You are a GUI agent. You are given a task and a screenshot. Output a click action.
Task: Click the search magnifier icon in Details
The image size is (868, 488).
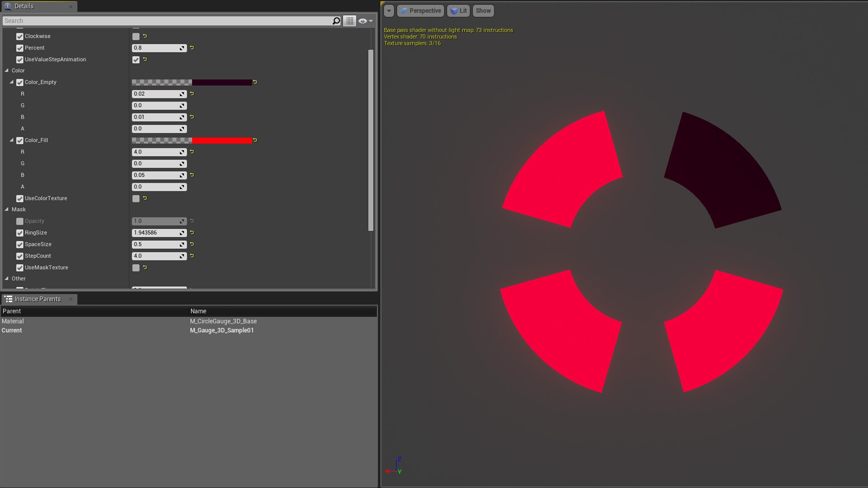pyautogui.click(x=336, y=21)
